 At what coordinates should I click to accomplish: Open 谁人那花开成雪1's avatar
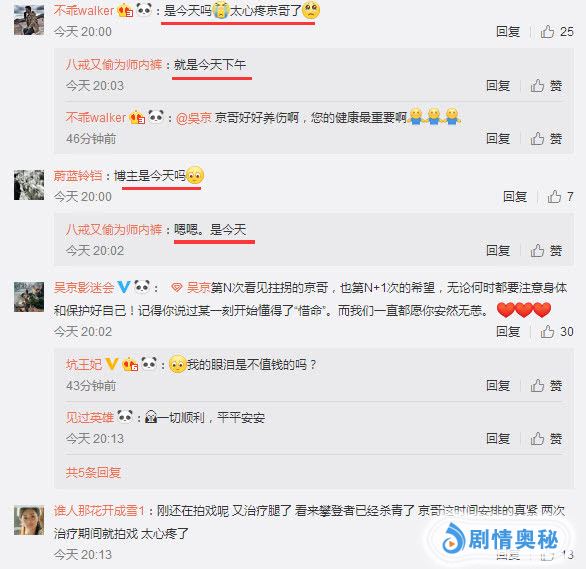(29, 520)
